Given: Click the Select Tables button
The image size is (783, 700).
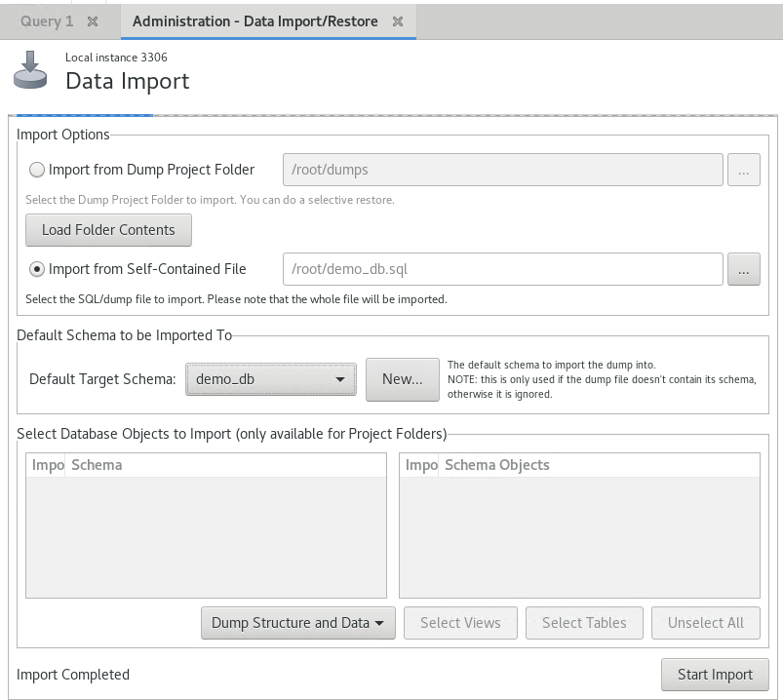Looking at the screenshot, I should point(584,623).
